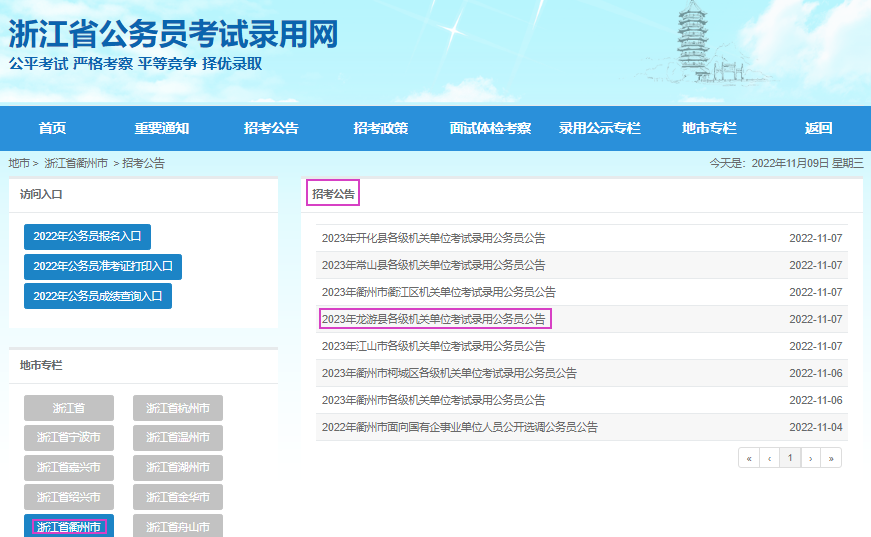
Task: Open the 首页 navigation menu item
Action: point(52,128)
